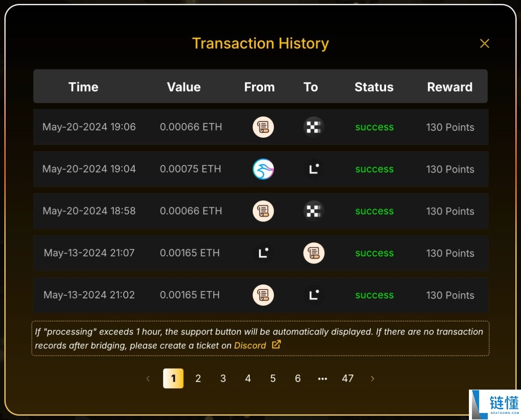
Task: Go to next page arrow
Action: pyautogui.click(x=372, y=379)
